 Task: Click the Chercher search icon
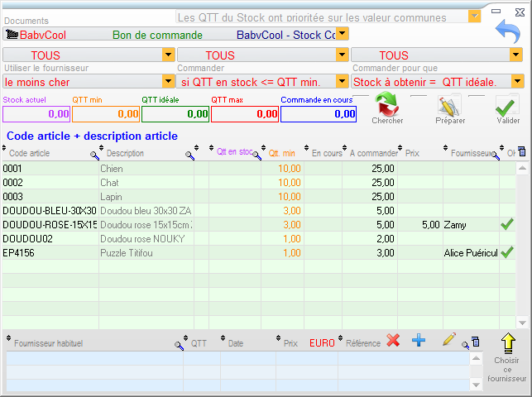tap(386, 105)
